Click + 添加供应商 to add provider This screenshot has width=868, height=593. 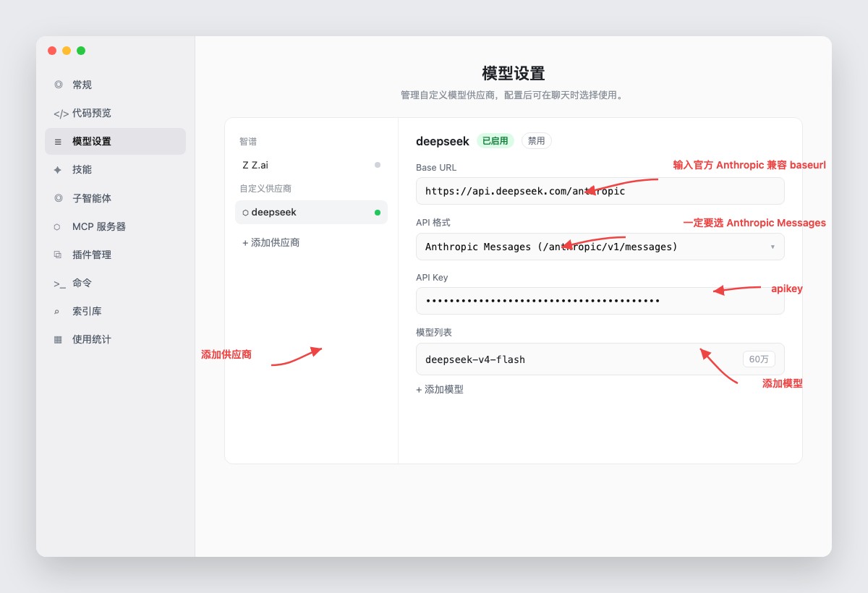pos(271,242)
